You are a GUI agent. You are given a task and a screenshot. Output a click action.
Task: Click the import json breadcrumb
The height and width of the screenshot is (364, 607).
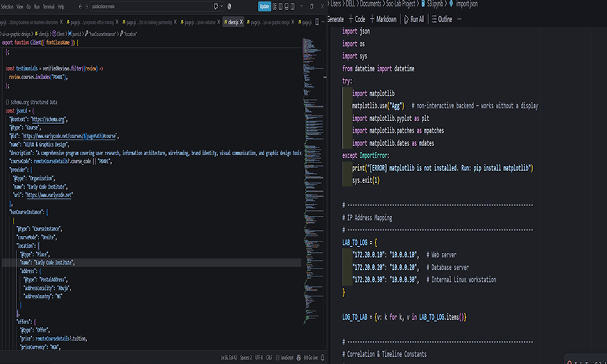coord(463,4)
